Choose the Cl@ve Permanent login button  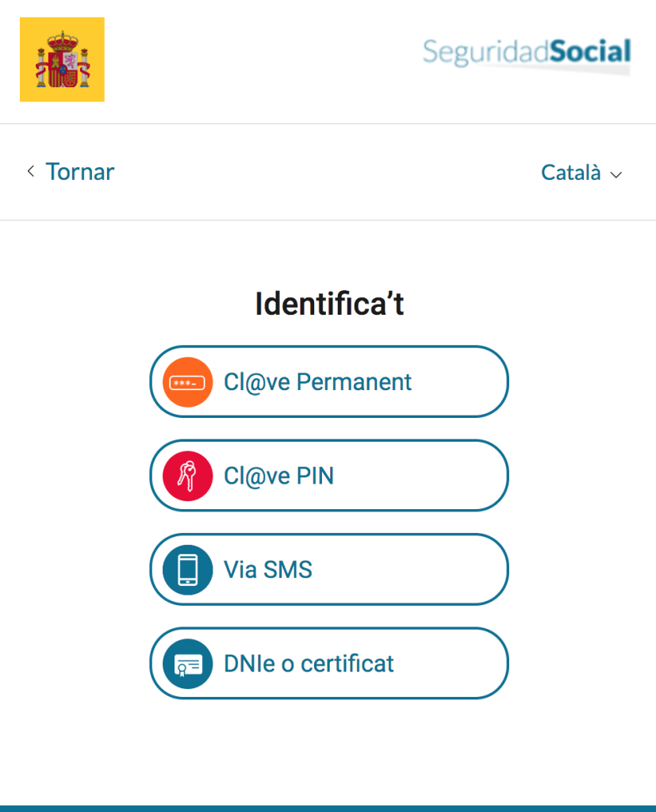[329, 381]
